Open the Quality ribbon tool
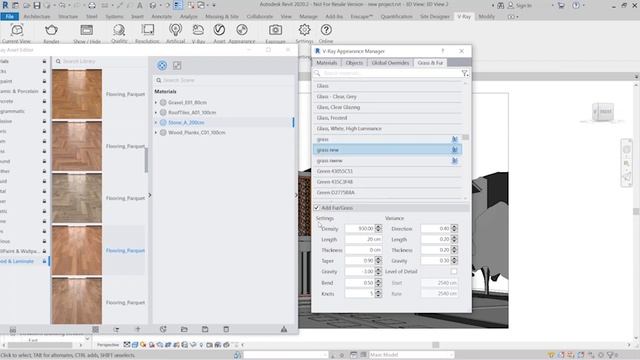 [x=119, y=31]
